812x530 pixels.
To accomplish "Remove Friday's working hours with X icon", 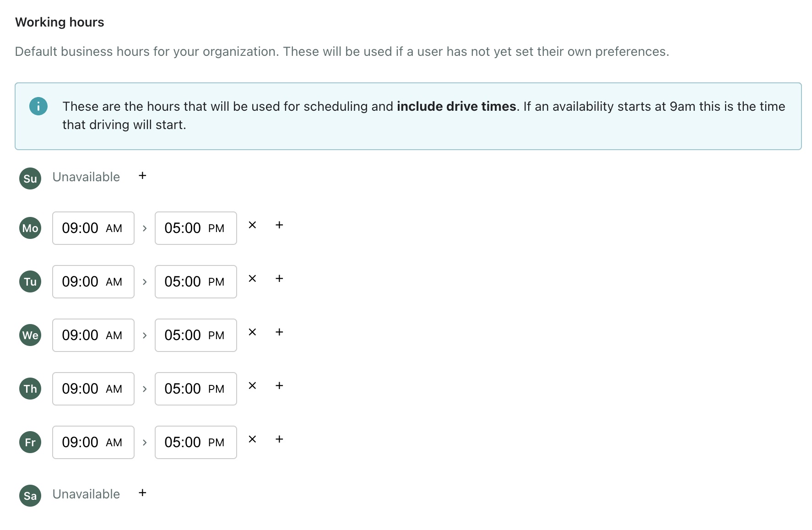I will click(x=252, y=439).
